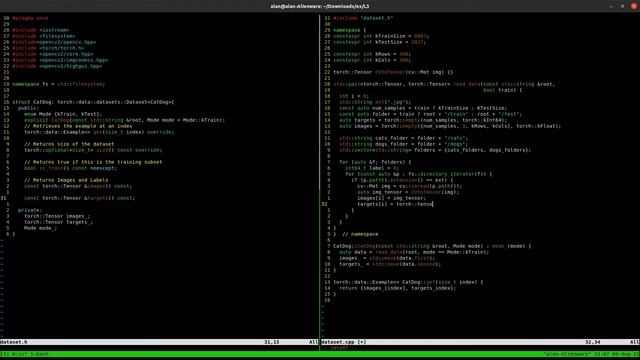The image size is (640, 360).
Task: Click the '&images() const;' declaration line
Action: [78, 186]
